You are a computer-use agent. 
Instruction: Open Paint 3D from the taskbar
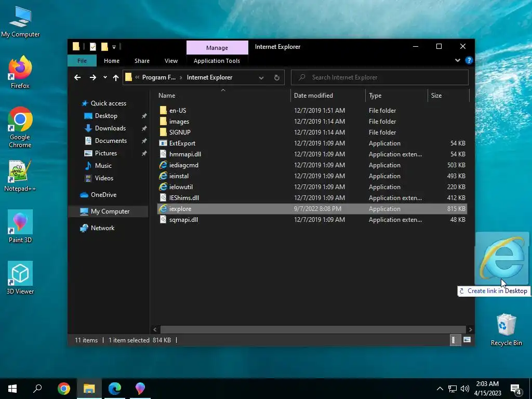(x=140, y=389)
